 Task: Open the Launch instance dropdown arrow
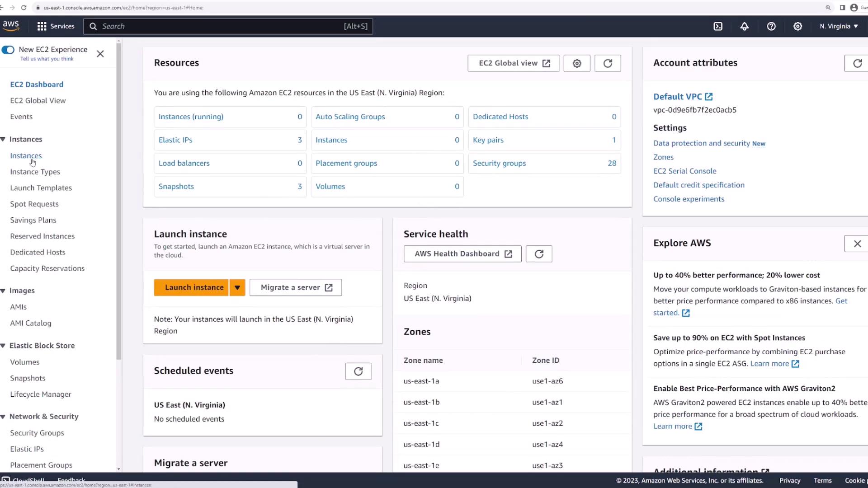coord(237,287)
